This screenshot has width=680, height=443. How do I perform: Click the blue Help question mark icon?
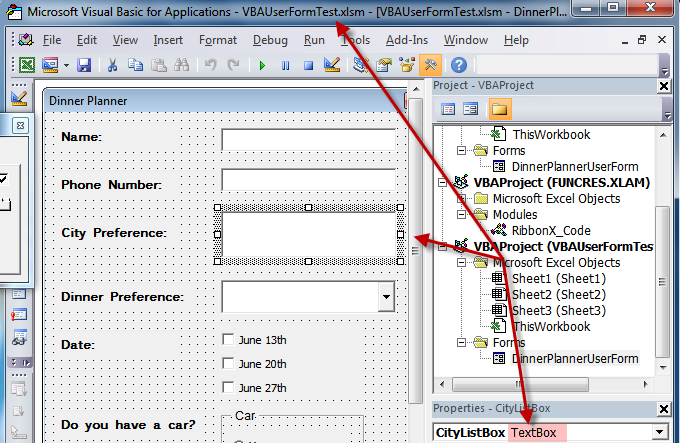click(458, 66)
